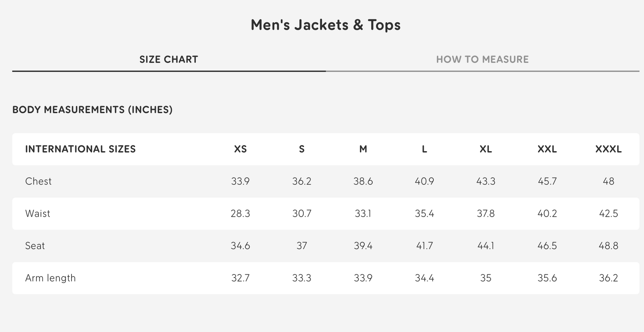Screen dimensions: 644x332
Task: Click the Chest row label
Action: point(38,181)
